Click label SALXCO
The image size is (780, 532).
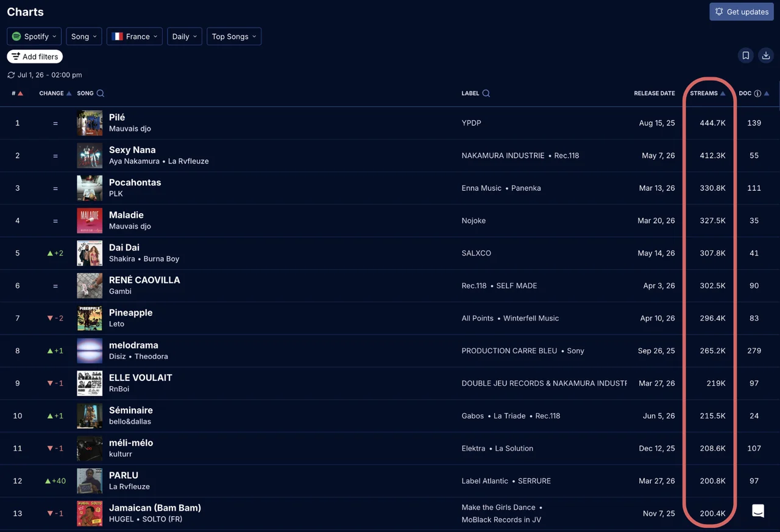click(x=477, y=253)
